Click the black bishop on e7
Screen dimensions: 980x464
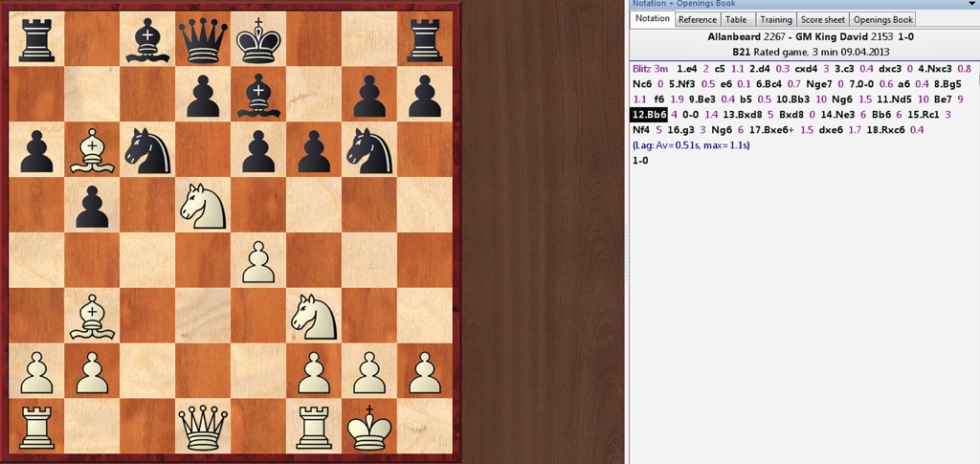click(258, 94)
